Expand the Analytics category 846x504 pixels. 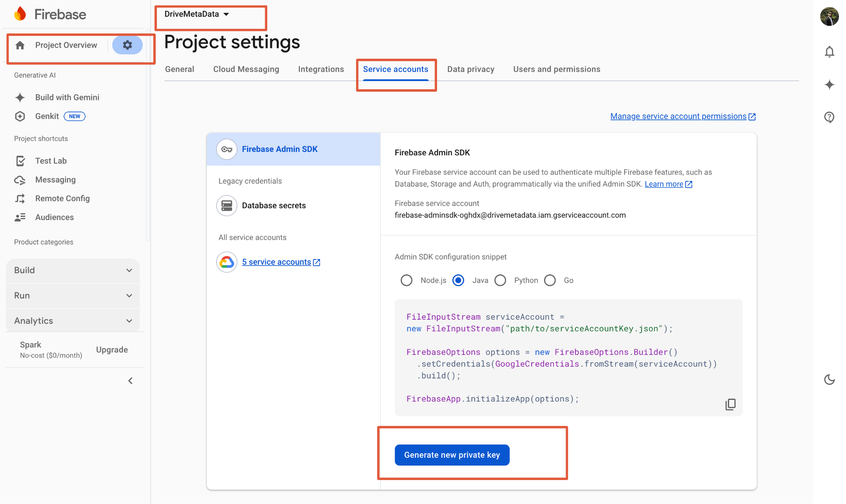tap(73, 321)
